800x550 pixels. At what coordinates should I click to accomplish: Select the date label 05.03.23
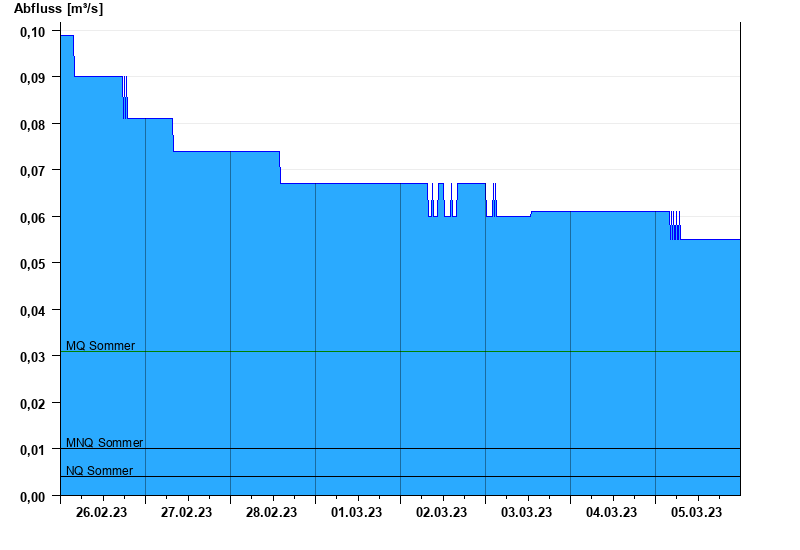696,512
